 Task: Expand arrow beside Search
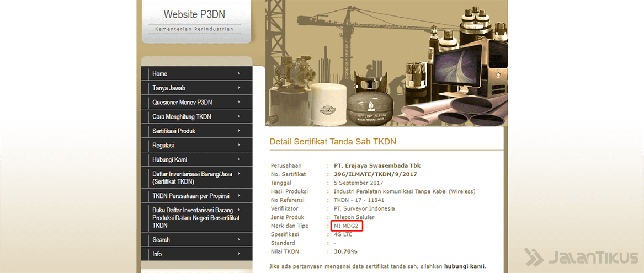239,239
